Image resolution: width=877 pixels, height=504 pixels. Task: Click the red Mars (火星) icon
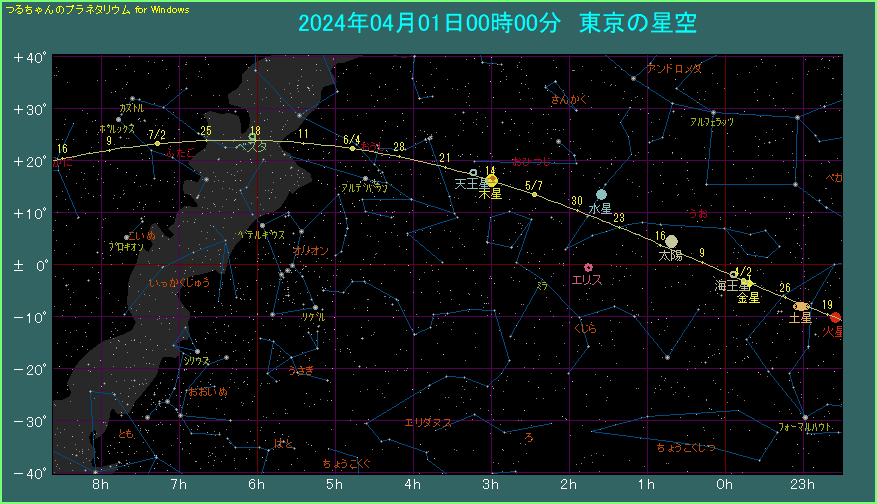(835, 317)
